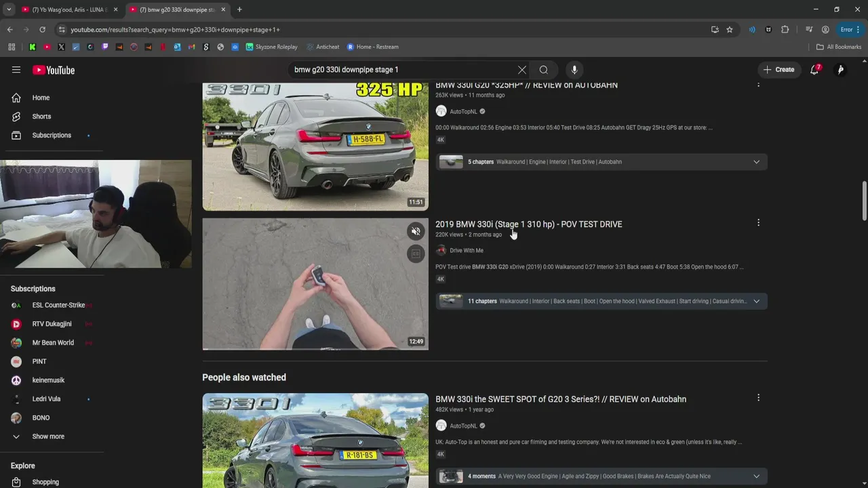Open AutoTopNL channel avatar on 325HP video
This screenshot has width=868, height=488.
click(x=441, y=111)
